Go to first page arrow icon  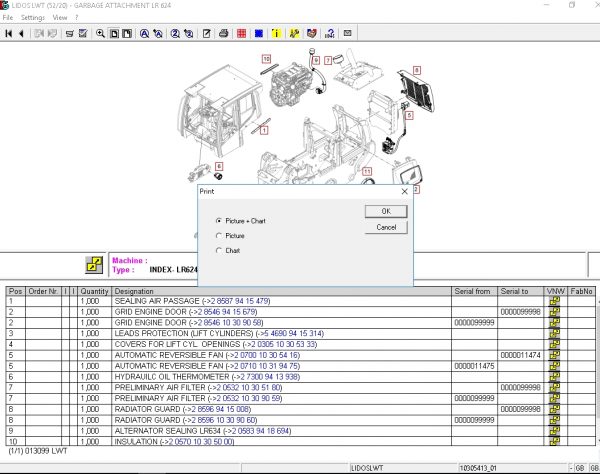(x=8, y=34)
